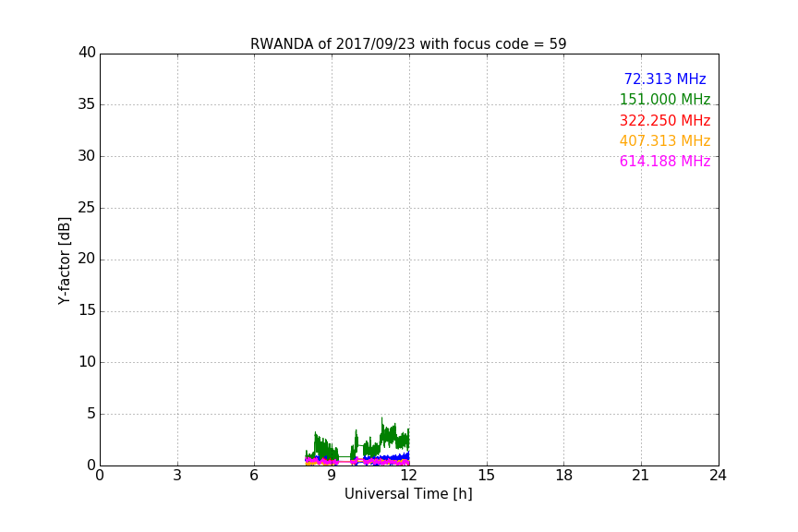Click y-axis tick label 20

87,260
